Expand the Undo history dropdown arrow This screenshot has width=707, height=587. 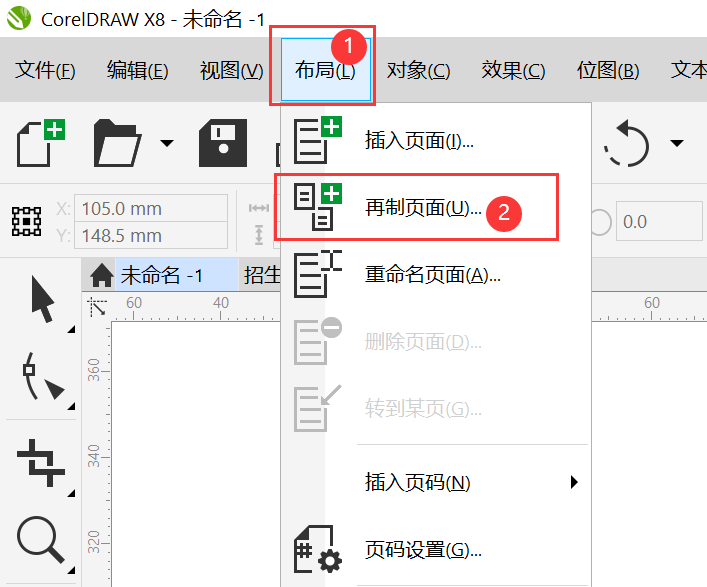click(677, 143)
